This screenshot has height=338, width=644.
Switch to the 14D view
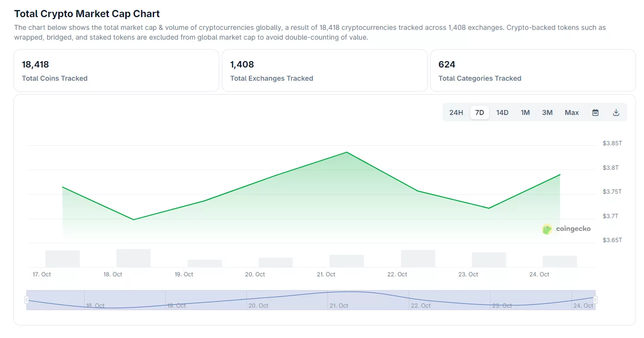(x=502, y=112)
